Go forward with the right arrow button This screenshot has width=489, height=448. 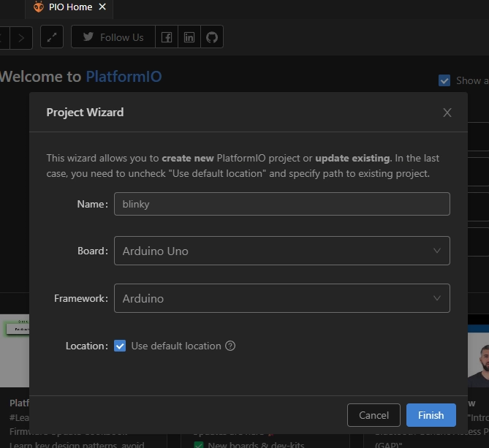21,38
